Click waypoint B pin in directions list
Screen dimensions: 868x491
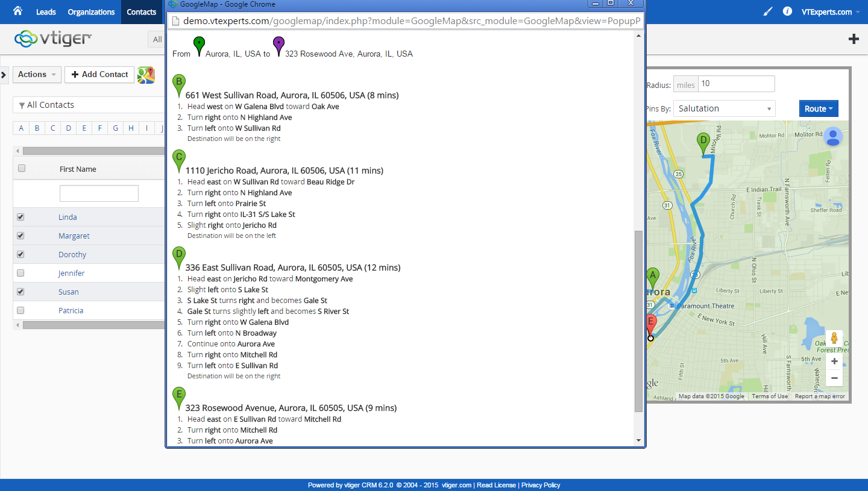178,86
